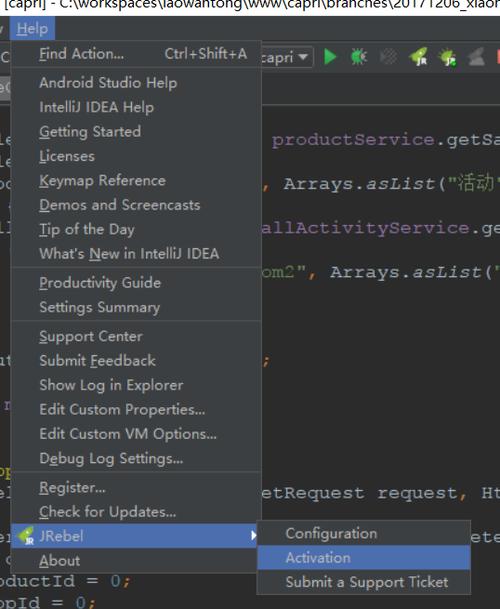500x609 pixels.
Task: Select Configuration in JRebel submenu
Action: point(364,534)
